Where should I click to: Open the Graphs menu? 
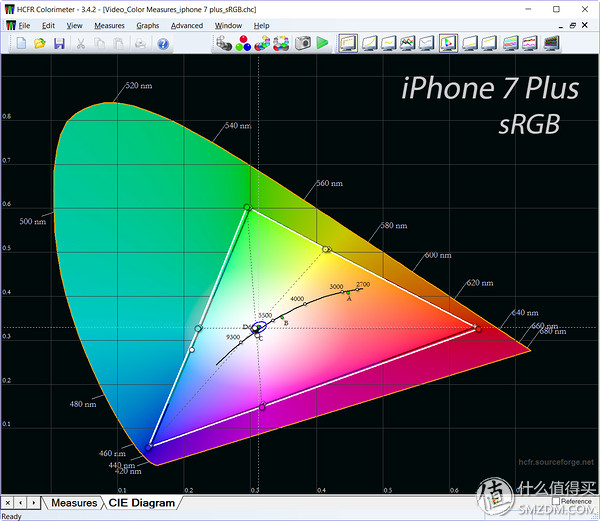pos(147,25)
